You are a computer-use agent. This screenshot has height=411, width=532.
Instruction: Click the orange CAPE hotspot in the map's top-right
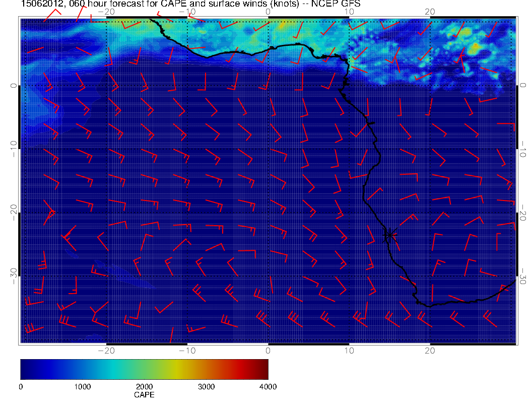pyautogui.click(x=474, y=49)
